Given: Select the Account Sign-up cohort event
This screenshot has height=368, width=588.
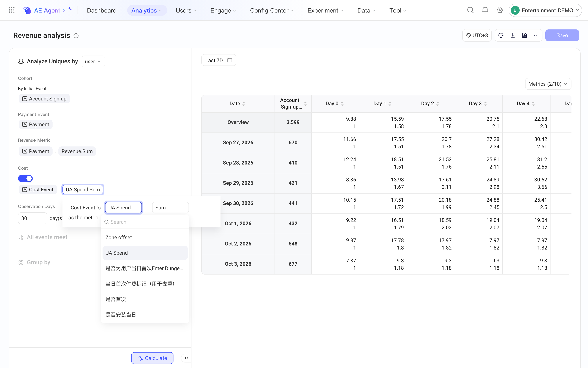Looking at the screenshot, I should point(44,99).
